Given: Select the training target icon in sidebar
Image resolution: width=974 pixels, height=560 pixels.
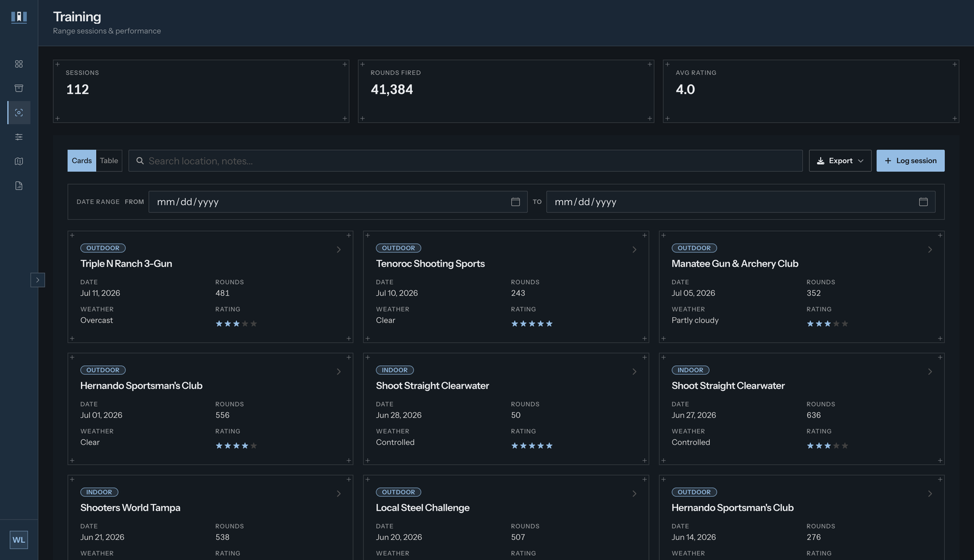Looking at the screenshot, I should click(x=19, y=113).
